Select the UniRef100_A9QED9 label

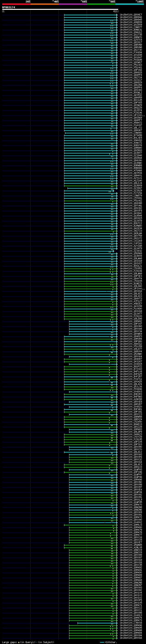click(x=131, y=22)
